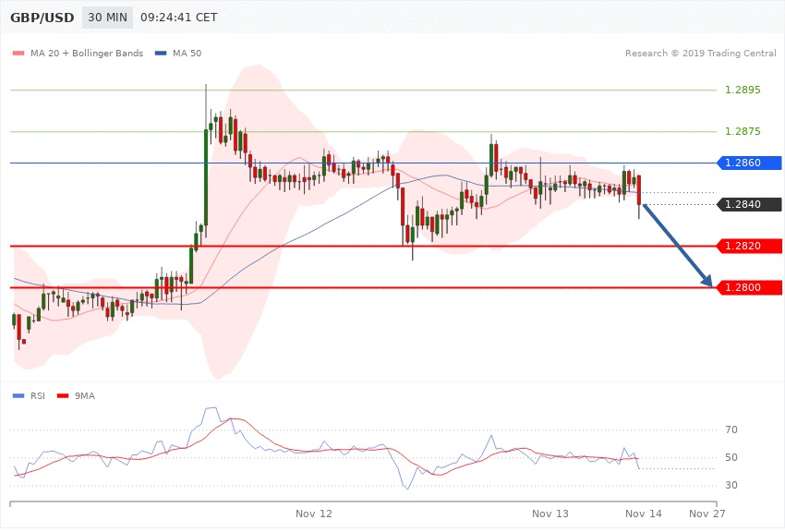Click the red 1.2820 support level label
The height and width of the screenshot is (532, 785).
pyautogui.click(x=743, y=246)
